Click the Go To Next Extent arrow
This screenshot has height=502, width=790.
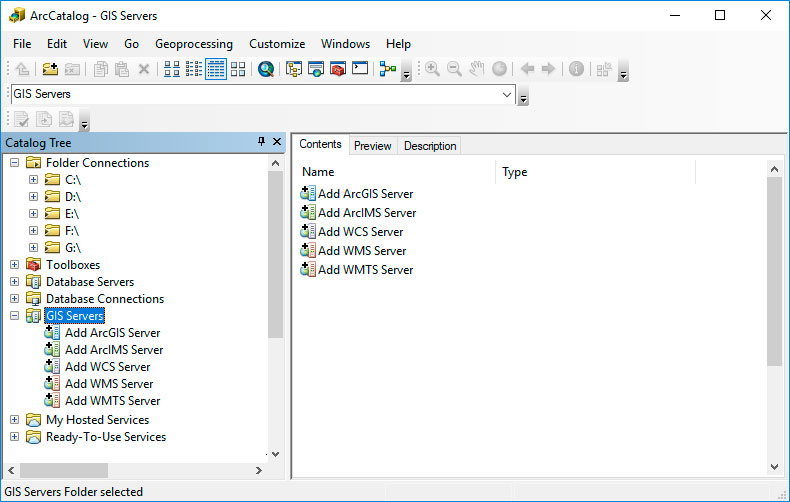pyautogui.click(x=548, y=69)
